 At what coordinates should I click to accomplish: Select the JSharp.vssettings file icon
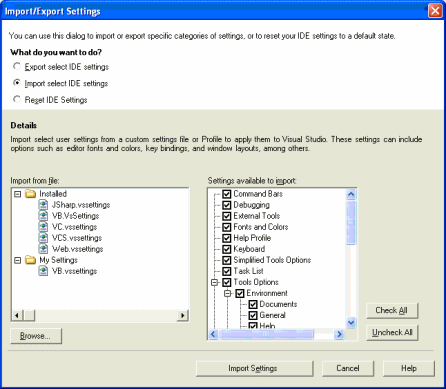pos(43,205)
